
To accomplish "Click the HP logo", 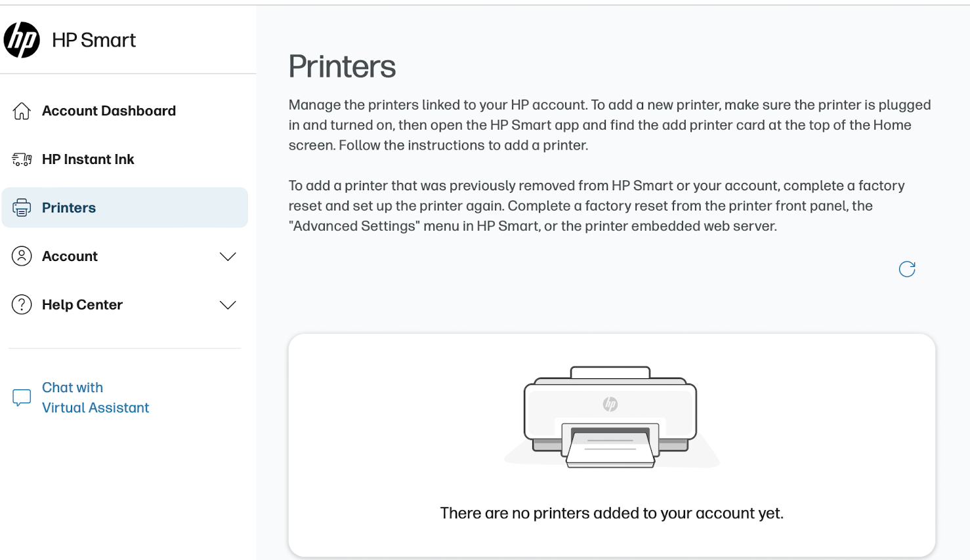I will [x=21, y=39].
